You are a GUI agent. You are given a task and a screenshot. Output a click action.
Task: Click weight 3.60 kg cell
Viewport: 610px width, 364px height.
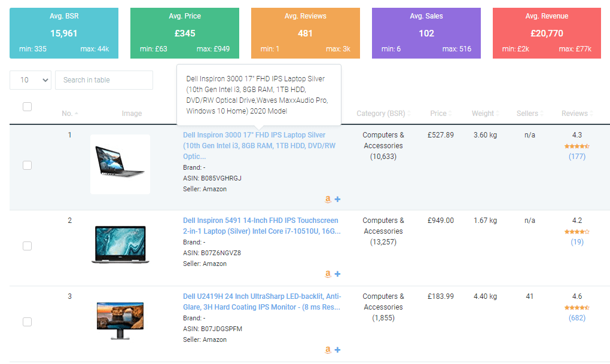tap(485, 135)
